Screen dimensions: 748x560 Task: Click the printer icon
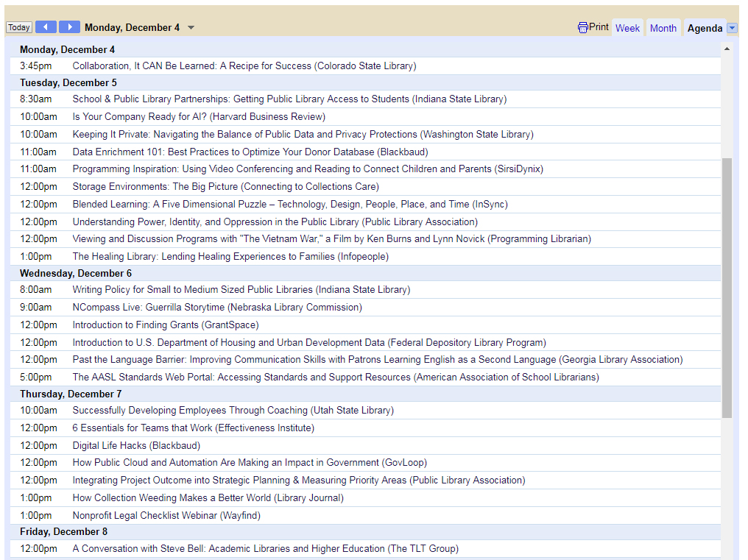coord(582,28)
